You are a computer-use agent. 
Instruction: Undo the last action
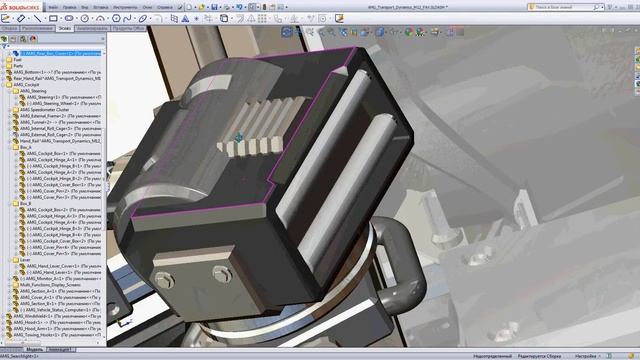[x=239, y=7]
